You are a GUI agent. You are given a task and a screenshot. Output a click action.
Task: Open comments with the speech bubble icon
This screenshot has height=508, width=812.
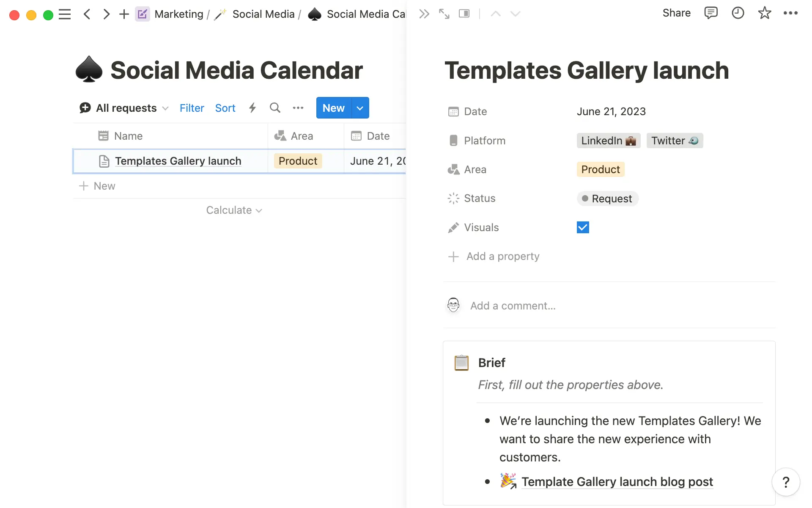pyautogui.click(x=711, y=13)
